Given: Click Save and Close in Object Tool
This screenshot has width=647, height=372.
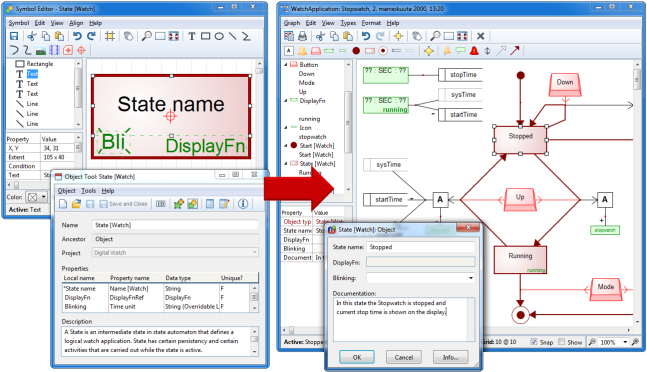Looking at the screenshot, I should point(123,204).
